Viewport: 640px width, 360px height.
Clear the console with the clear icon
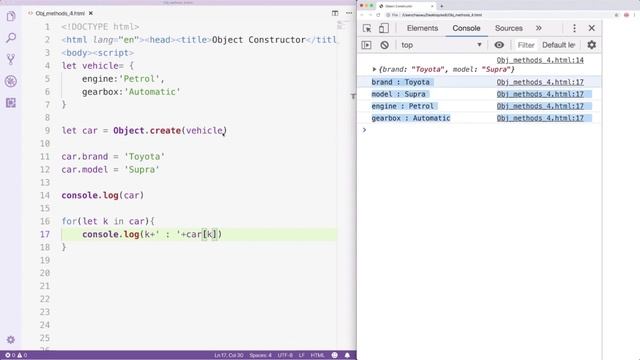coord(384,45)
